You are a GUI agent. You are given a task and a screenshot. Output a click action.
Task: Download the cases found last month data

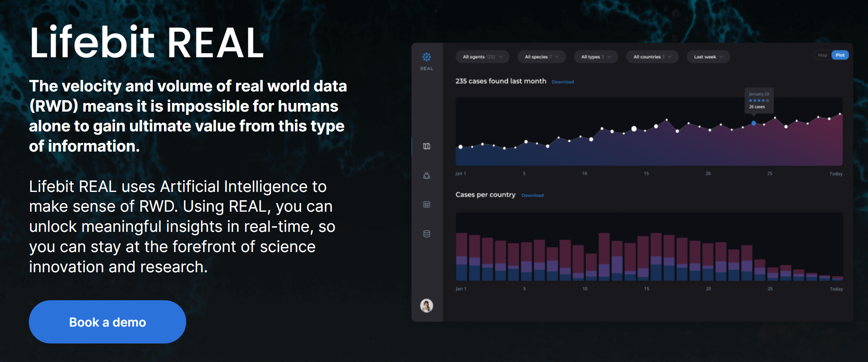(563, 82)
